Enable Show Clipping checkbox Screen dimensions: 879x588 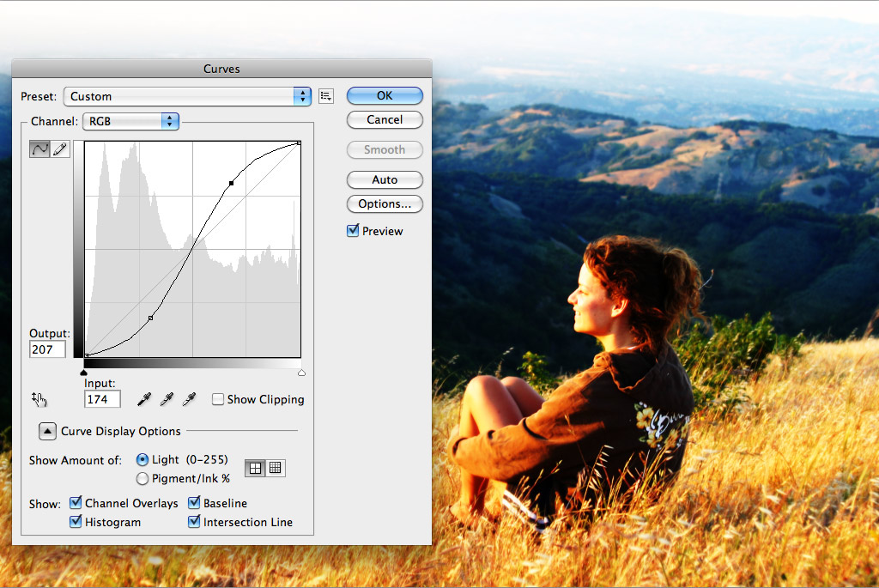tap(217, 399)
